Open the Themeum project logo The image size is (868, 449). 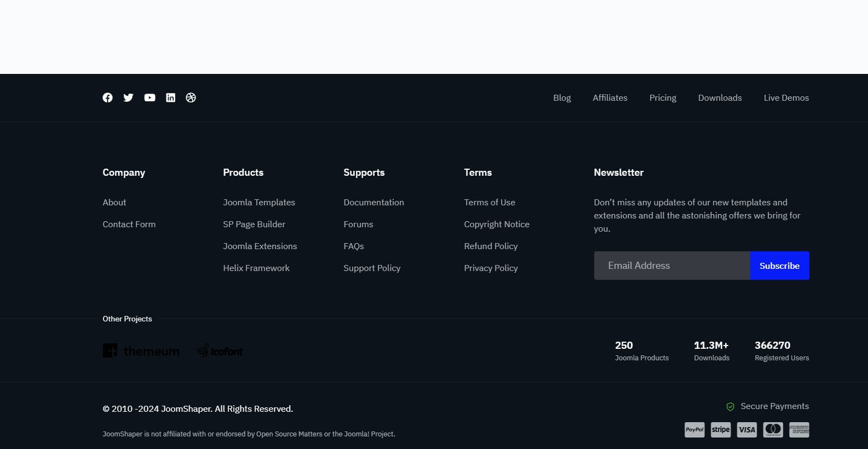141,351
